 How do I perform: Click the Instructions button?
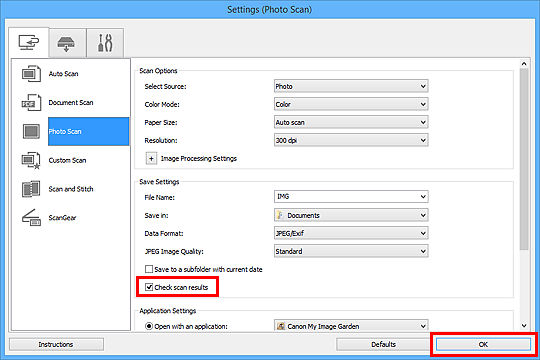coord(56,344)
